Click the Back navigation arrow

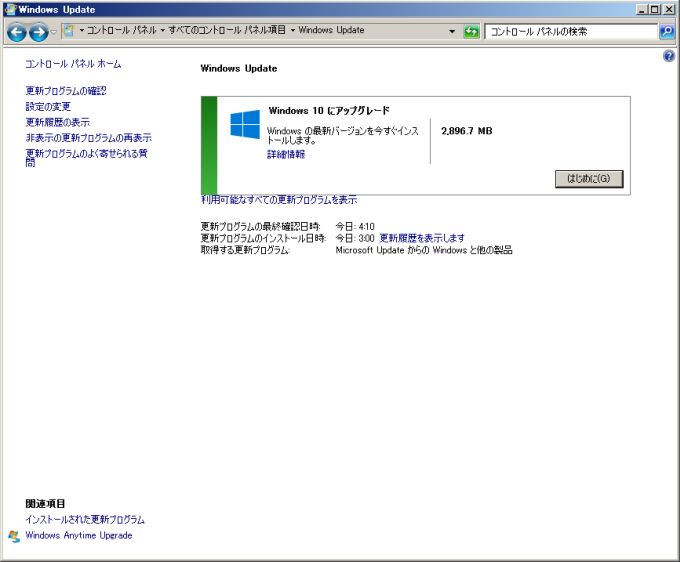tap(16, 32)
